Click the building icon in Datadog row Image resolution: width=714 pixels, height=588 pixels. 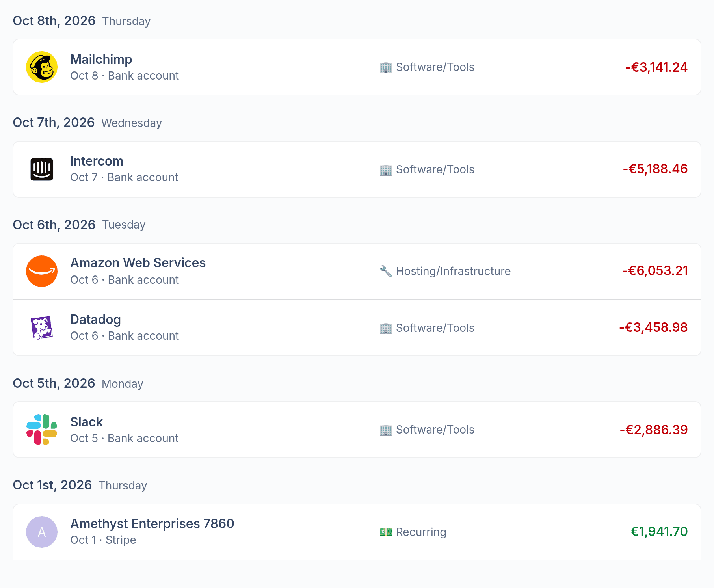386,328
